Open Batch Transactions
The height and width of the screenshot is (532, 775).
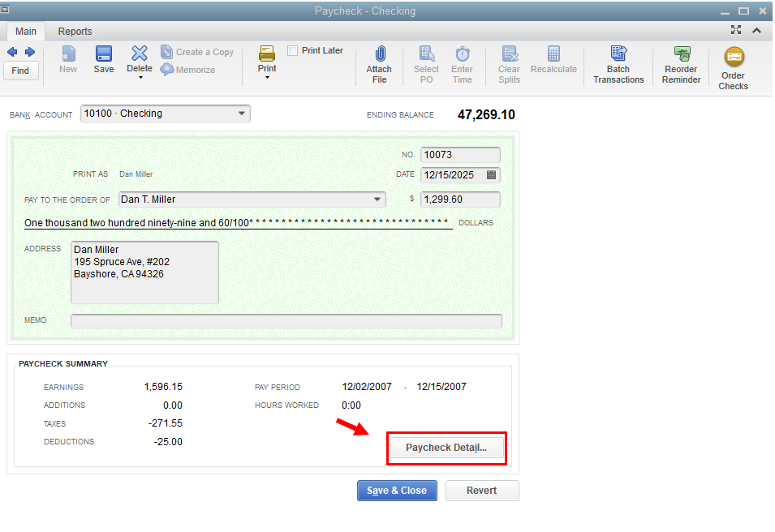coord(618,65)
